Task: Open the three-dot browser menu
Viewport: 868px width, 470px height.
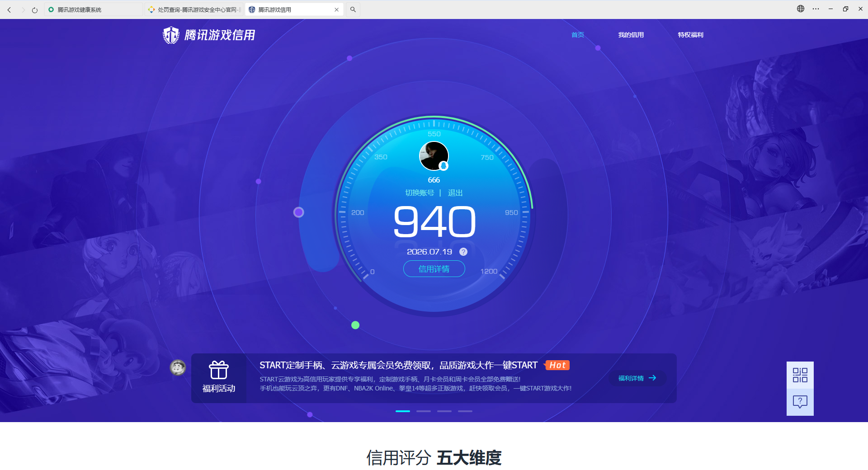Action: (x=816, y=9)
